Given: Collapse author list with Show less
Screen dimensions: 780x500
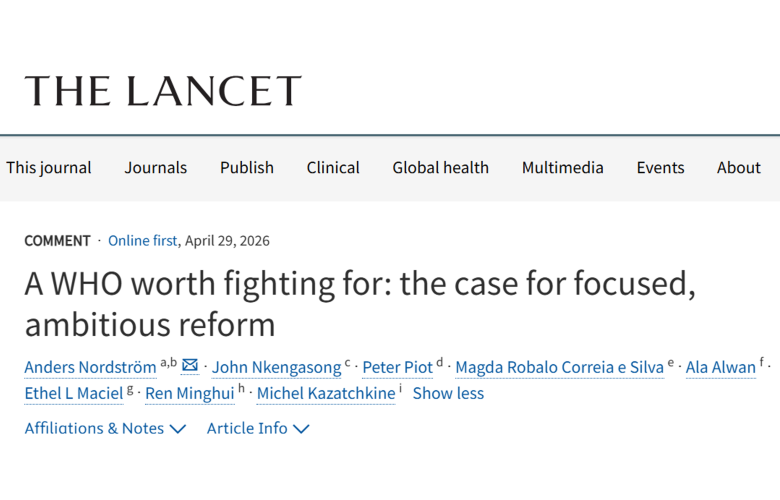Looking at the screenshot, I should click(x=448, y=394).
